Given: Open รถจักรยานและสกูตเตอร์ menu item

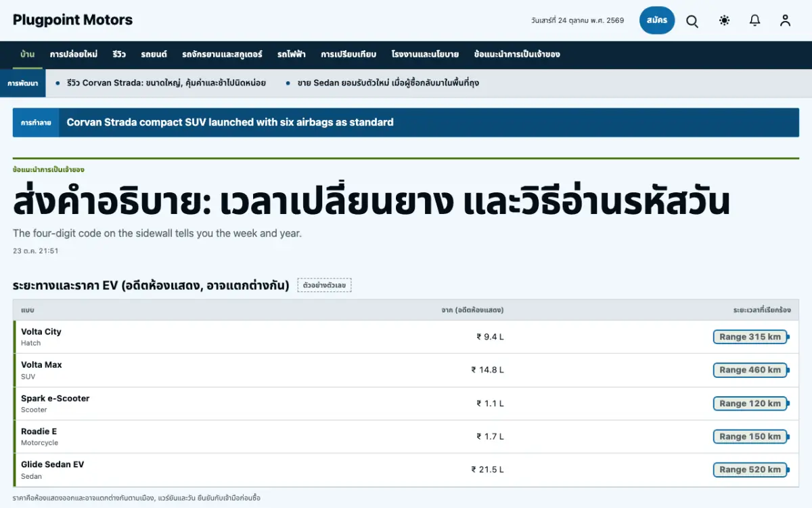Looking at the screenshot, I should click(222, 54).
